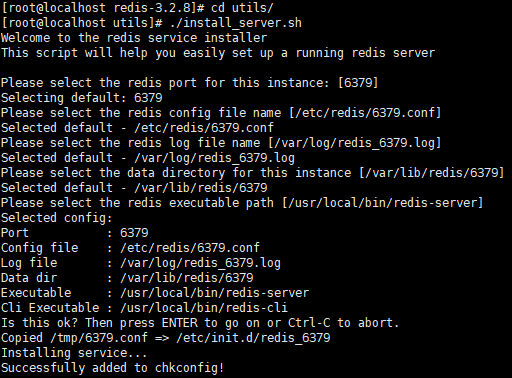Screen dimensions: 512x378
Task: Click the Cli Executable redis-cli path
Action: [x=204, y=308]
